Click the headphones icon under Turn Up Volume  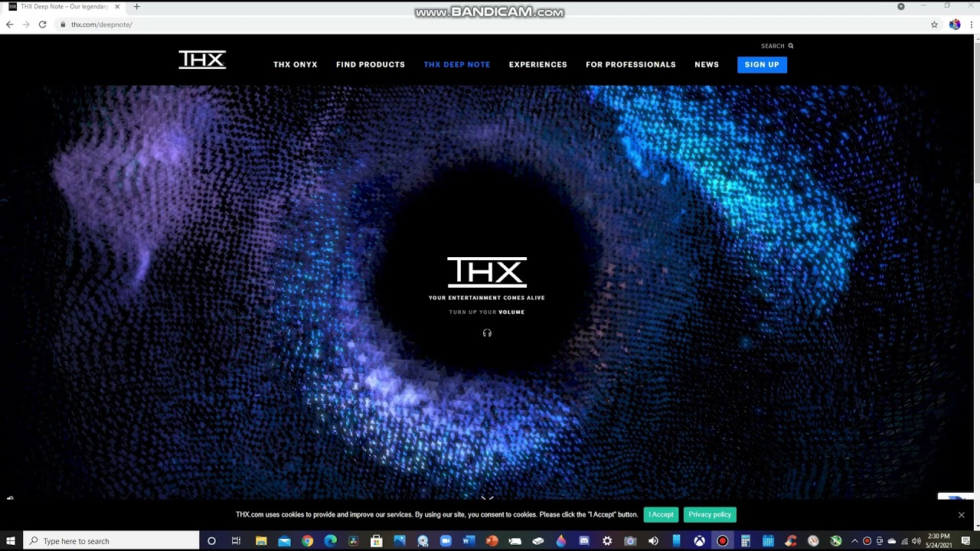point(487,333)
